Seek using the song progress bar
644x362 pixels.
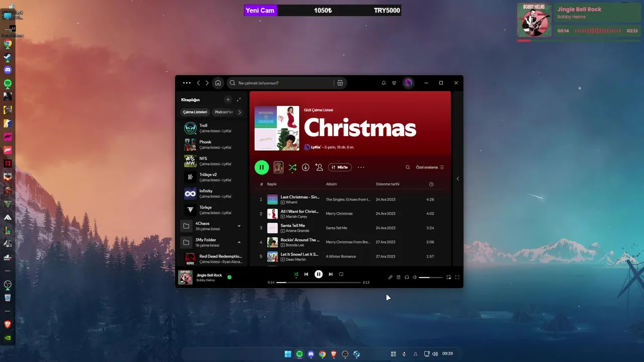coord(318,283)
